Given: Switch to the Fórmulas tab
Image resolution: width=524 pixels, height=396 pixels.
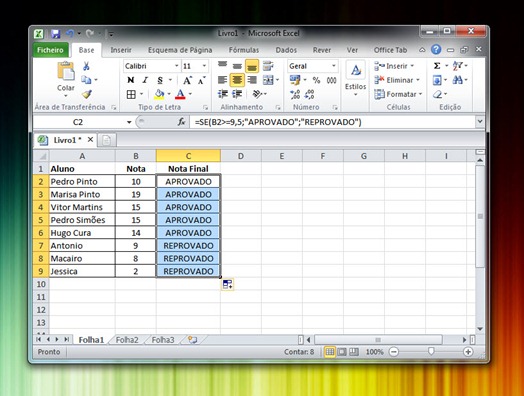Looking at the screenshot, I should click(244, 50).
